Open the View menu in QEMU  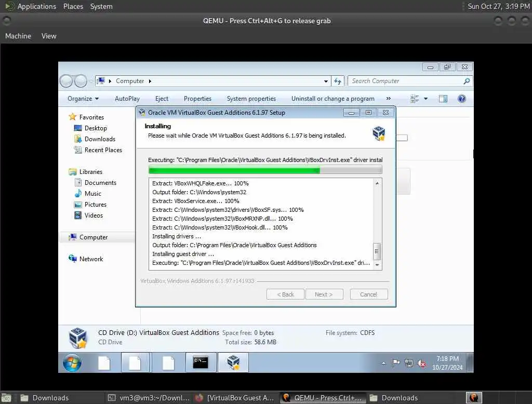49,36
